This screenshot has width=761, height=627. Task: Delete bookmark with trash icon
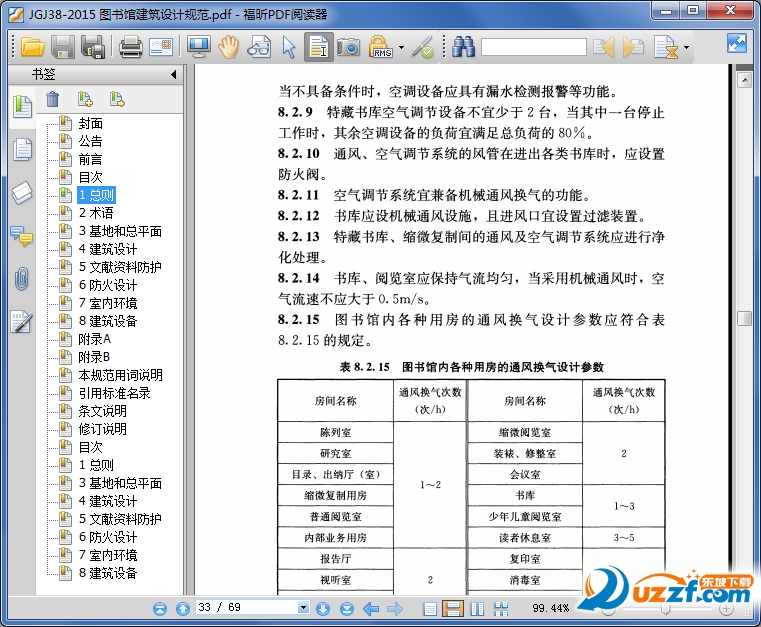tap(53, 99)
